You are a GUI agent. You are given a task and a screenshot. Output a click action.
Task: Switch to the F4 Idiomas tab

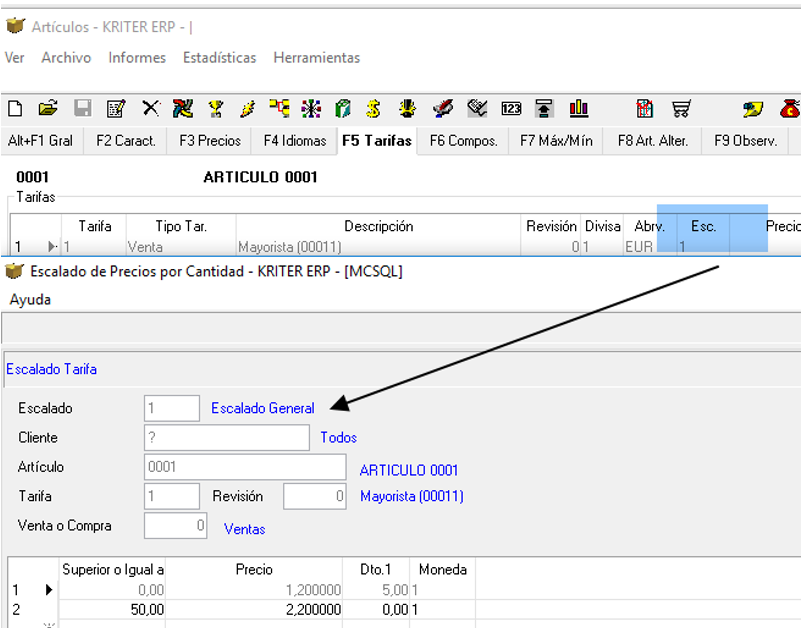pyautogui.click(x=295, y=141)
